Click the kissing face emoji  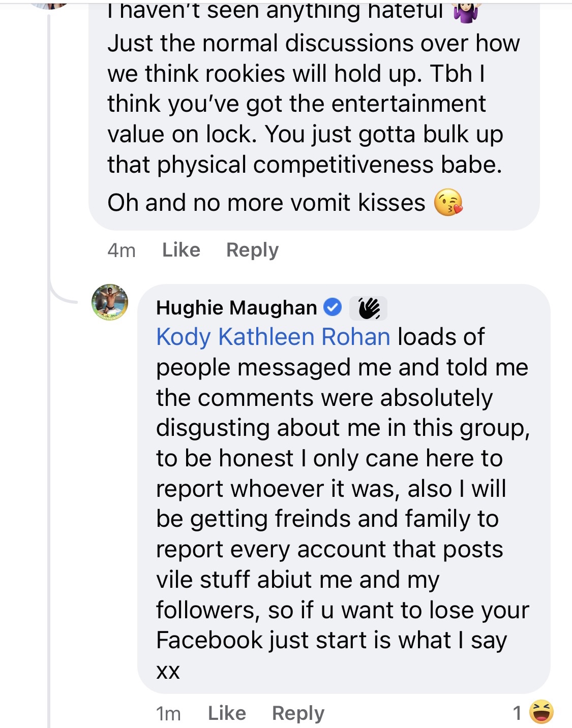(x=448, y=203)
